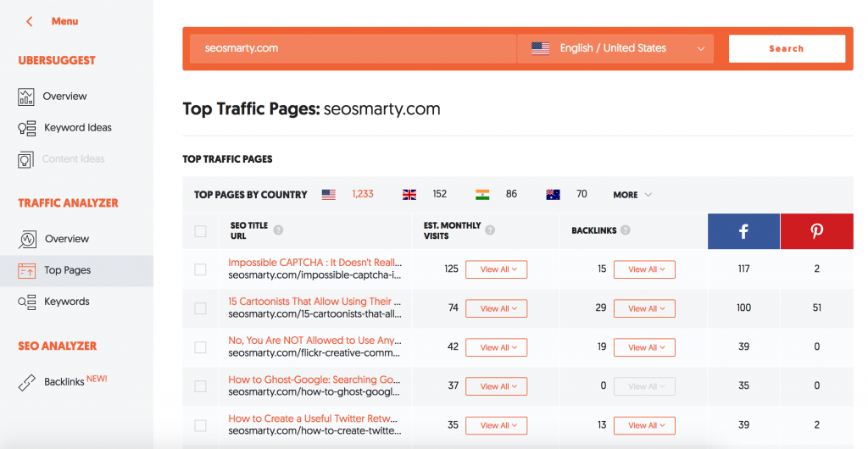Open visits View All for 15 Cartoonists
This screenshot has width=868, height=449.
point(496,308)
